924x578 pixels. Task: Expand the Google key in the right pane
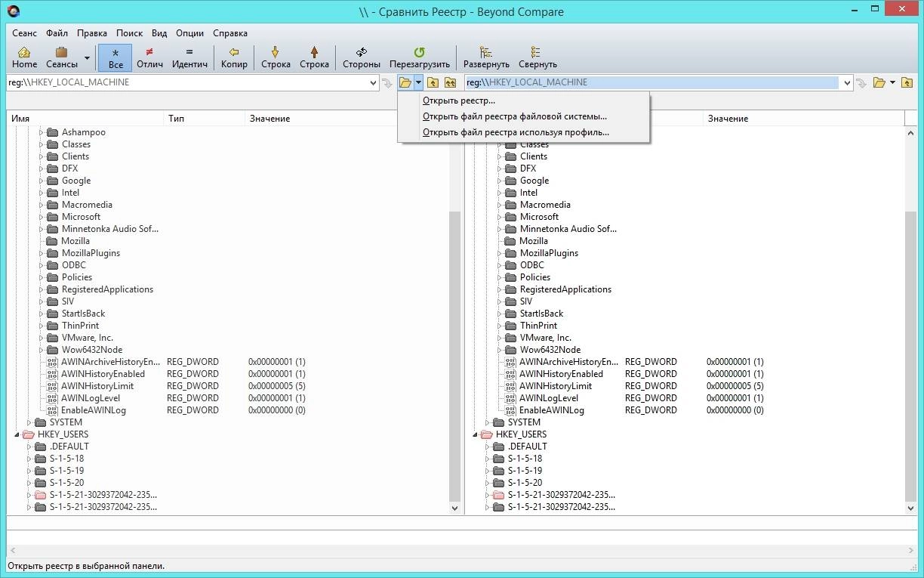click(x=499, y=181)
